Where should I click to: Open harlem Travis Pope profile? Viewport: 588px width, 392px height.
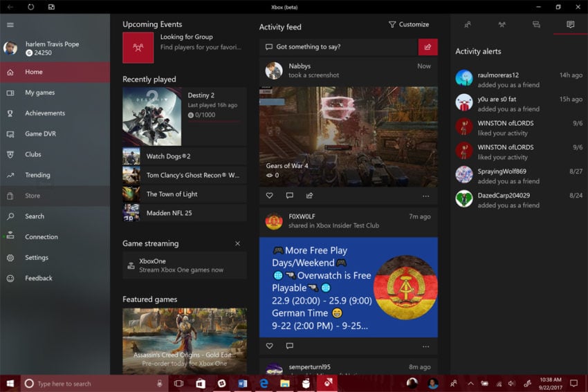click(55, 48)
